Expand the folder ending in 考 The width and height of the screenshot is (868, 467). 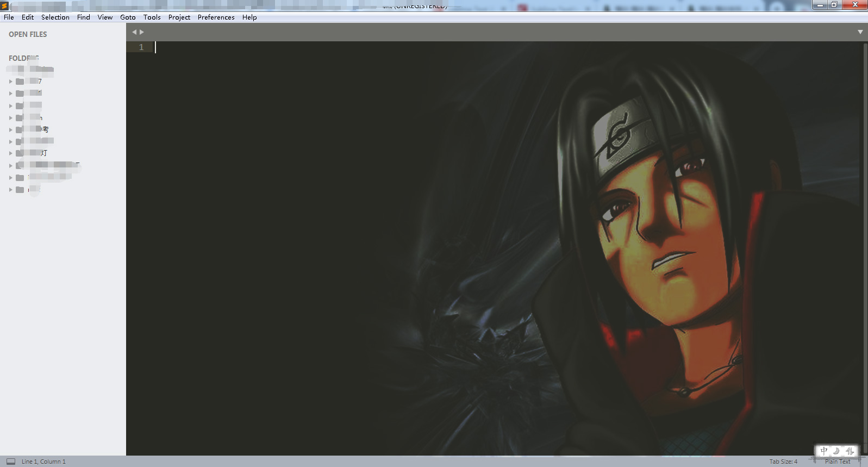pyautogui.click(x=10, y=129)
